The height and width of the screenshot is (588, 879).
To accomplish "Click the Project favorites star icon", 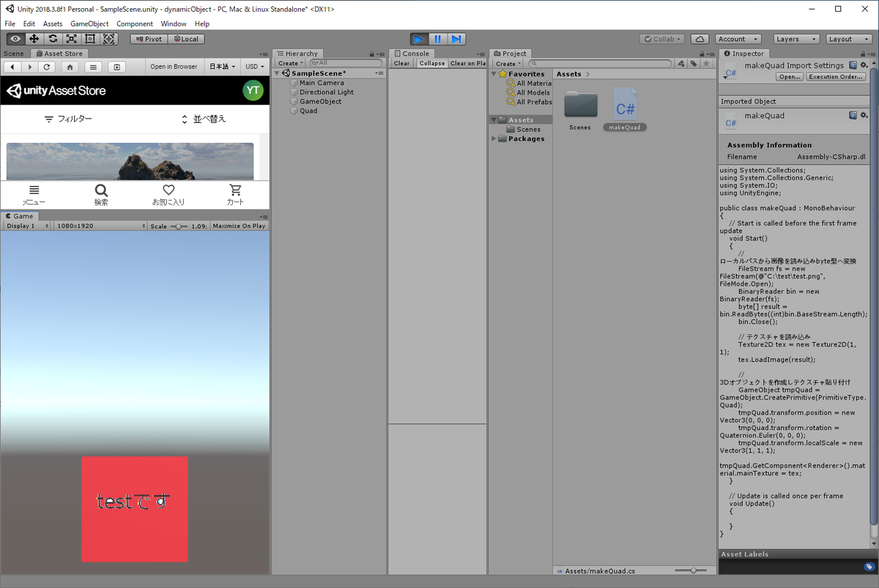I will pos(706,64).
